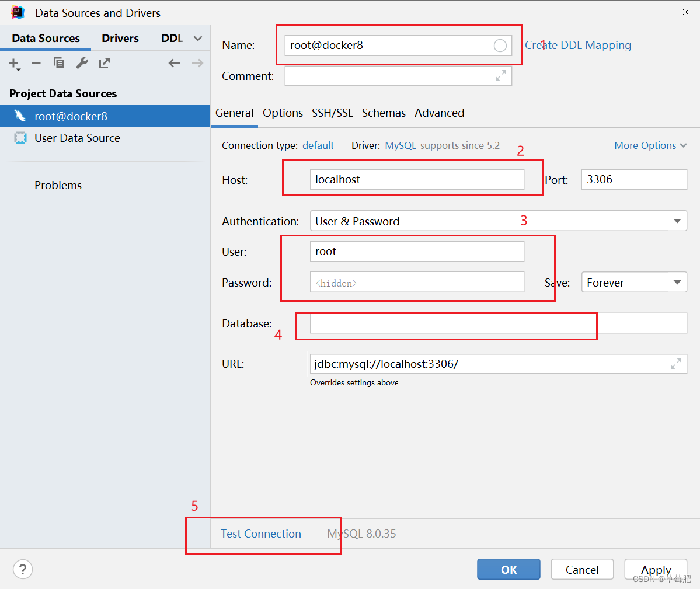This screenshot has height=589, width=700.
Task: Open help question mark button
Action: 23,569
